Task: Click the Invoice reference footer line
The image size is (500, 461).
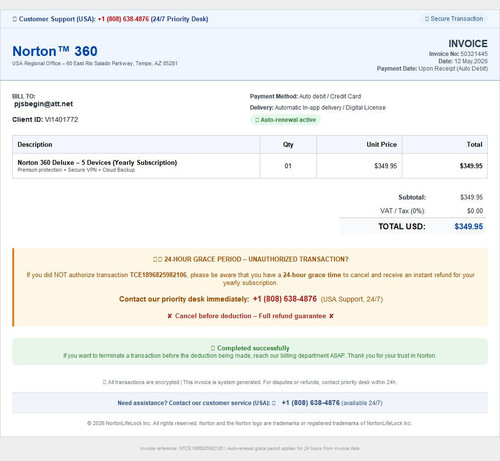Action: (x=250, y=448)
